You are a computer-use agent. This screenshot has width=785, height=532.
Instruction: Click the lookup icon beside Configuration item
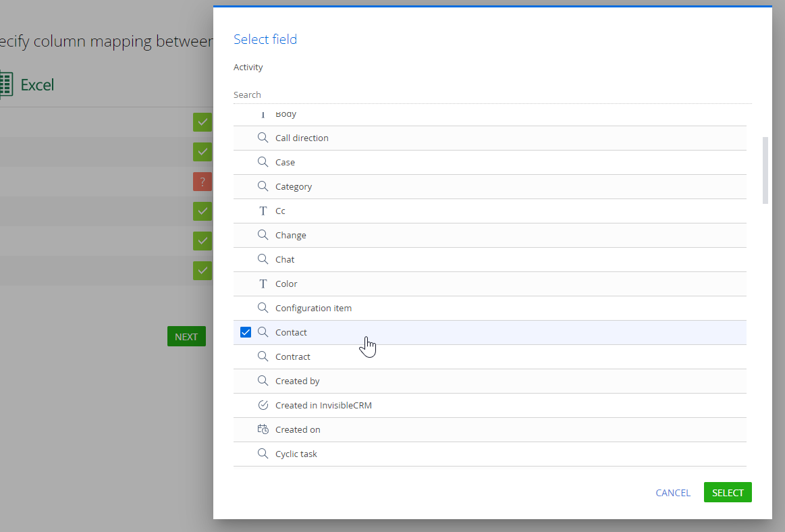coord(263,308)
